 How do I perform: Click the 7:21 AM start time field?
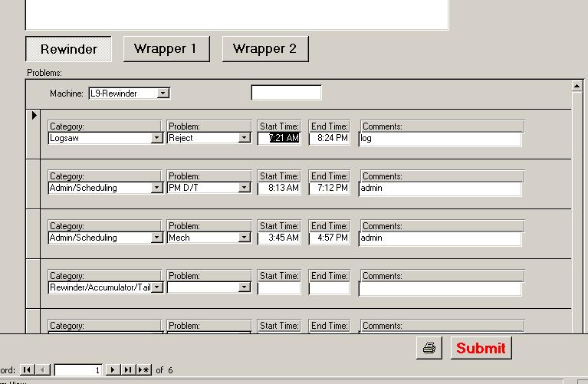(x=279, y=138)
